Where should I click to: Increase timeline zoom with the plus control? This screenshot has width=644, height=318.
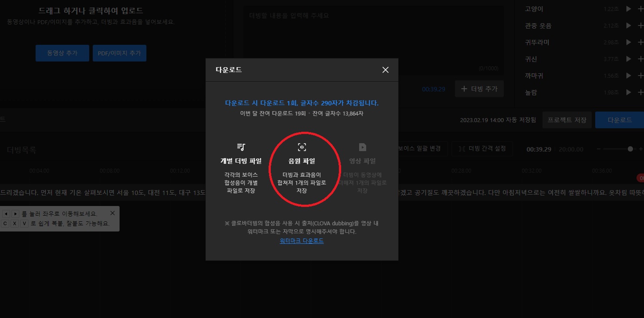tap(641, 149)
